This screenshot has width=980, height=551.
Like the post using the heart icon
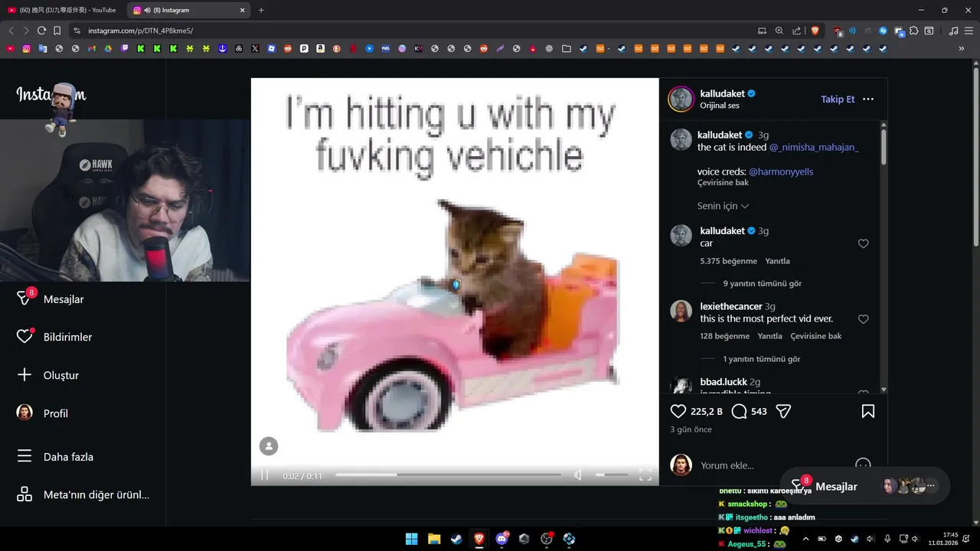[x=678, y=411]
